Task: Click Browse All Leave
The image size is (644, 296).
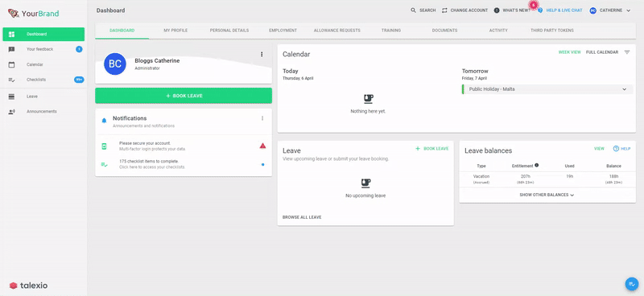Action: 302,217
